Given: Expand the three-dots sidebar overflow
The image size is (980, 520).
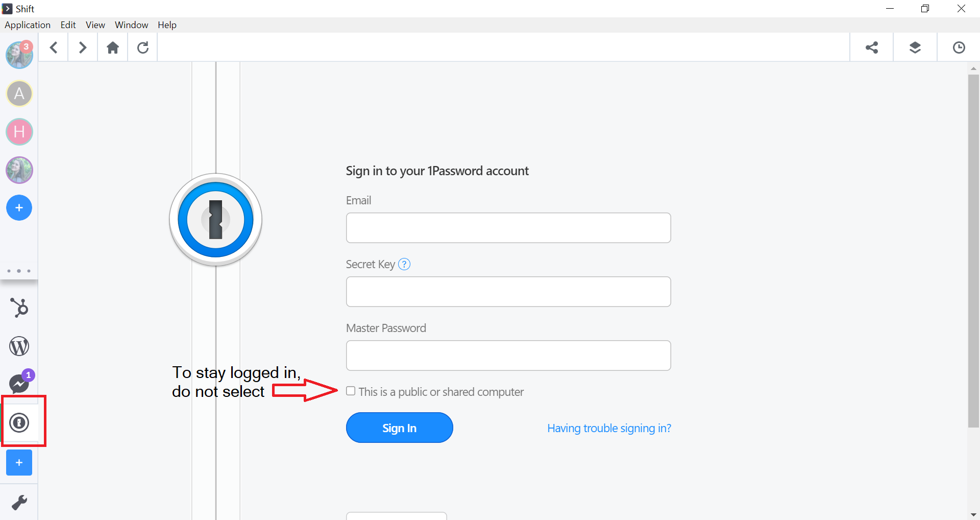Looking at the screenshot, I should coord(19,271).
